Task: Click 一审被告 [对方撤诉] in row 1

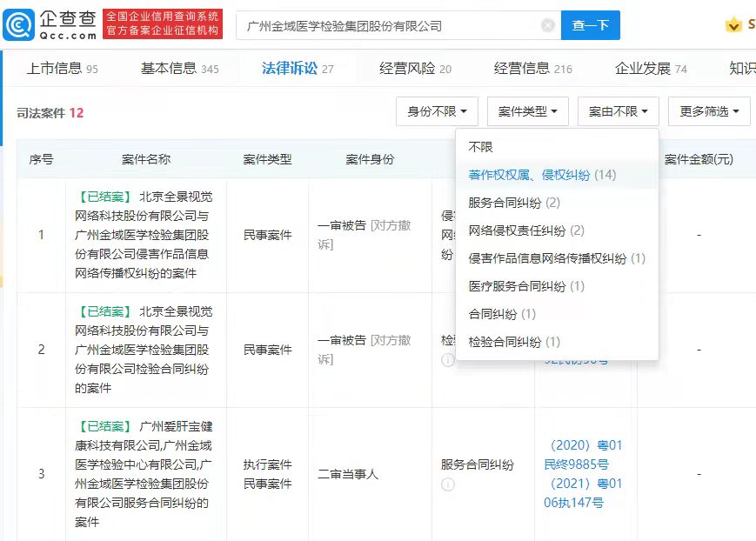Action: [x=364, y=235]
